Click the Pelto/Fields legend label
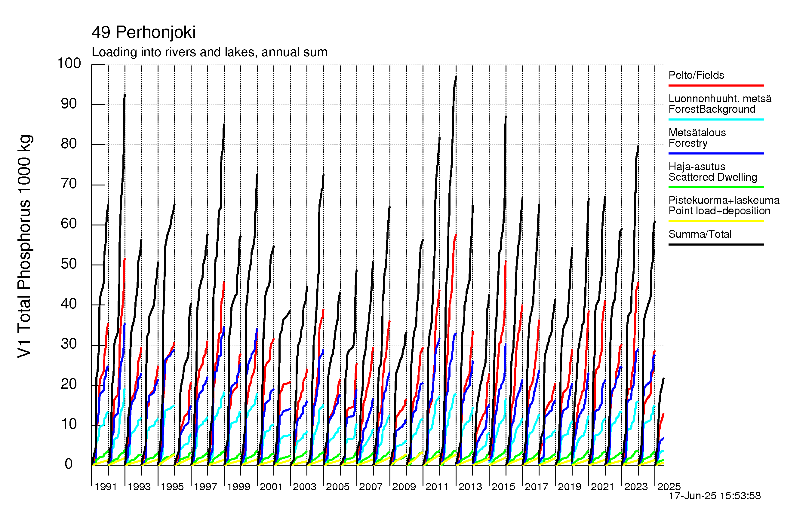The width and height of the screenshot is (812, 511). [696, 75]
